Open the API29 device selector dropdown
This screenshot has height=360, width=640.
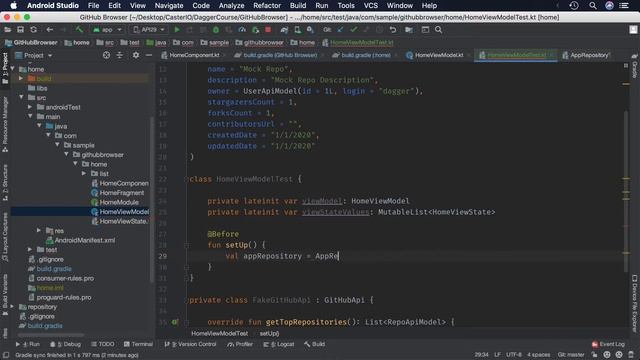point(149,30)
